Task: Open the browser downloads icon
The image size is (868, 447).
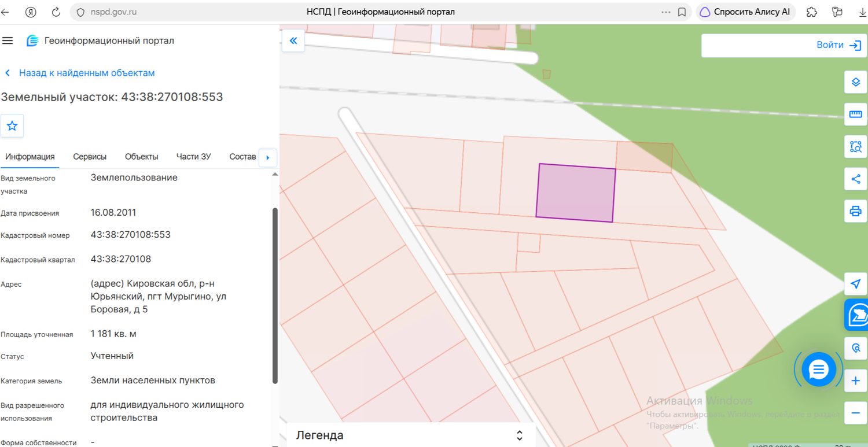Action: [x=862, y=12]
